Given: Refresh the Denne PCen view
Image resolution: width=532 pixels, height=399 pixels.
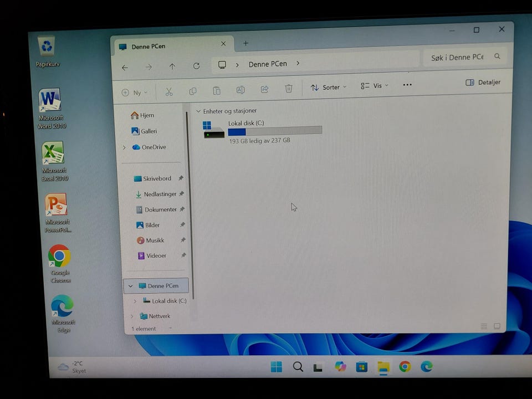Looking at the screenshot, I should tap(196, 66).
